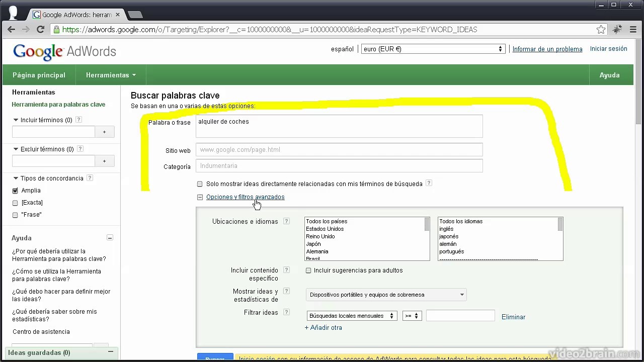Open ¿Qué debo hacer para definir mejor link
Viewport: 644px width, 362px height.
(61, 295)
